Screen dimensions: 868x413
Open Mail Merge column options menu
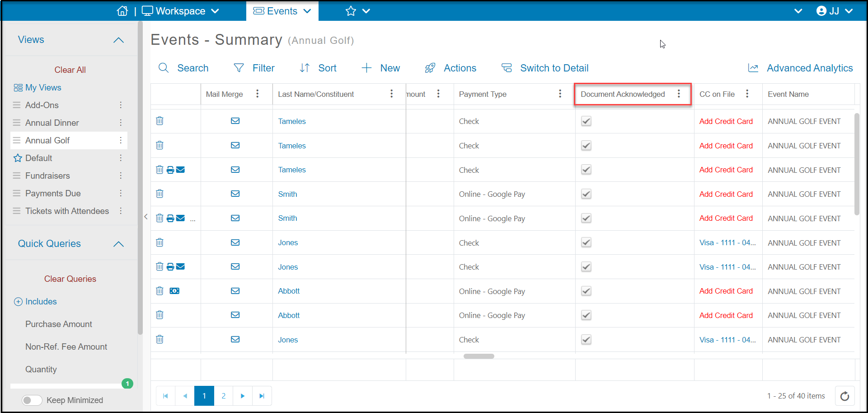pyautogui.click(x=258, y=94)
